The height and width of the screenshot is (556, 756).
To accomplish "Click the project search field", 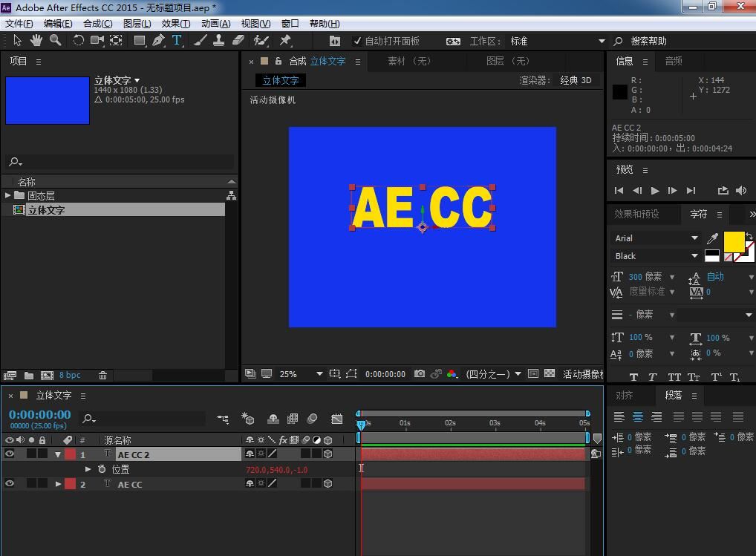I will pyautogui.click(x=120, y=161).
